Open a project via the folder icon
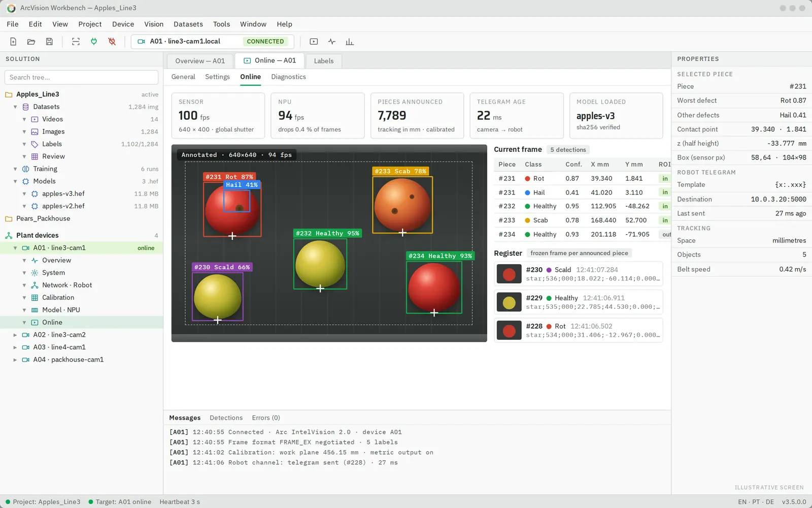This screenshot has height=508, width=812. 31,42
